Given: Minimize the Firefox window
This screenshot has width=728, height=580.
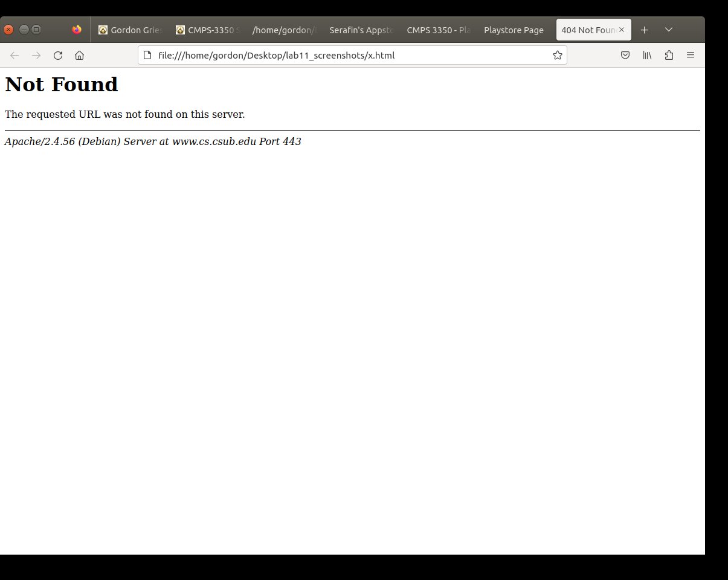Looking at the screenshot, I should click(x=24, y=30).
